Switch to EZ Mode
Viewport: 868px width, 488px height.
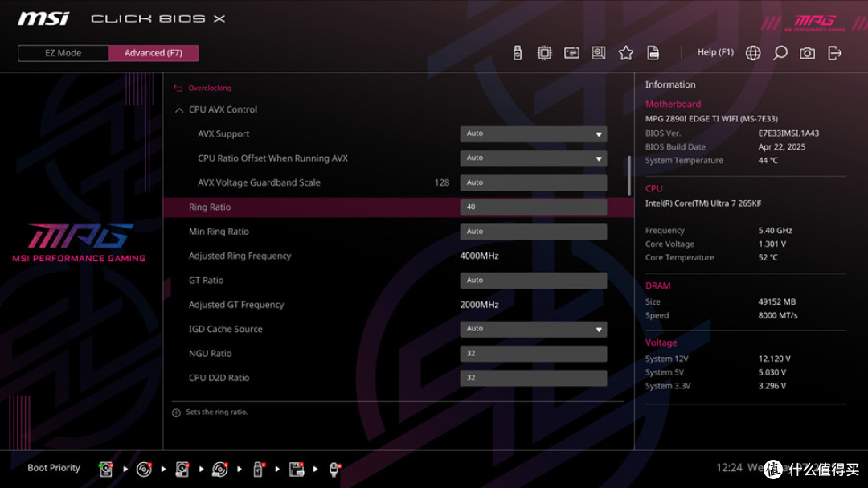click(63, 53)
